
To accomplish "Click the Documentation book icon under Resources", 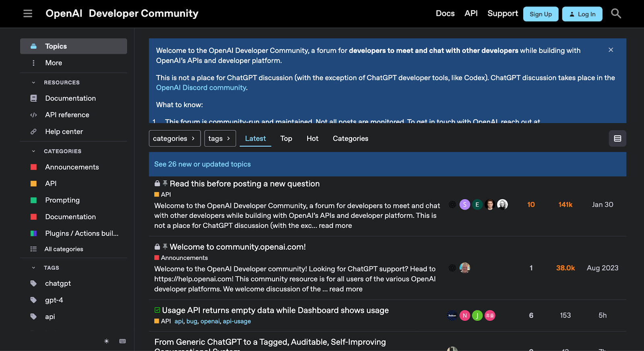I will (34, 99).
